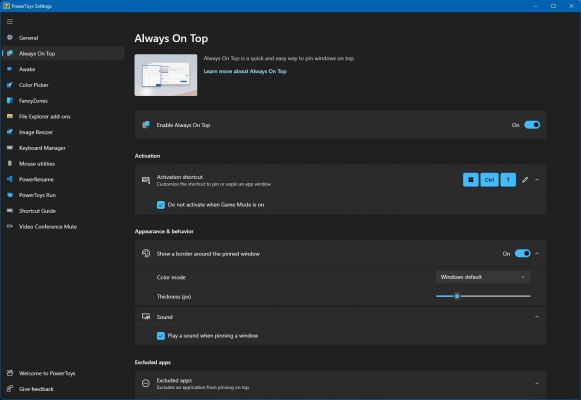Collapse the Sound section chevron

tap(537, 317)
